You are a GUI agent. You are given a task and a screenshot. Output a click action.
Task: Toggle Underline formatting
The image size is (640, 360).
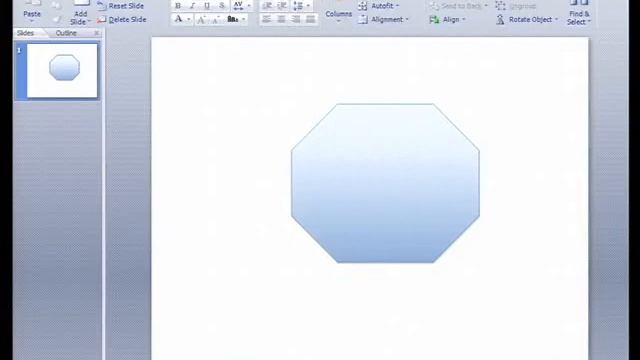(207, 6)
